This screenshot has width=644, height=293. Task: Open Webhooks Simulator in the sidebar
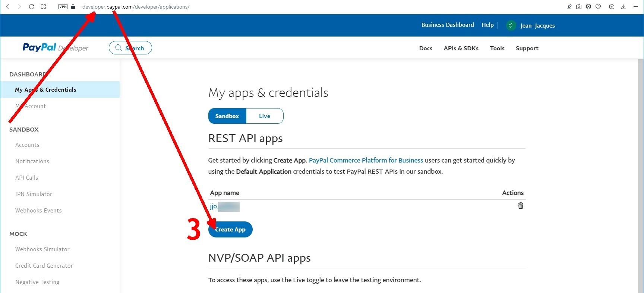click(x=42, y=249)
